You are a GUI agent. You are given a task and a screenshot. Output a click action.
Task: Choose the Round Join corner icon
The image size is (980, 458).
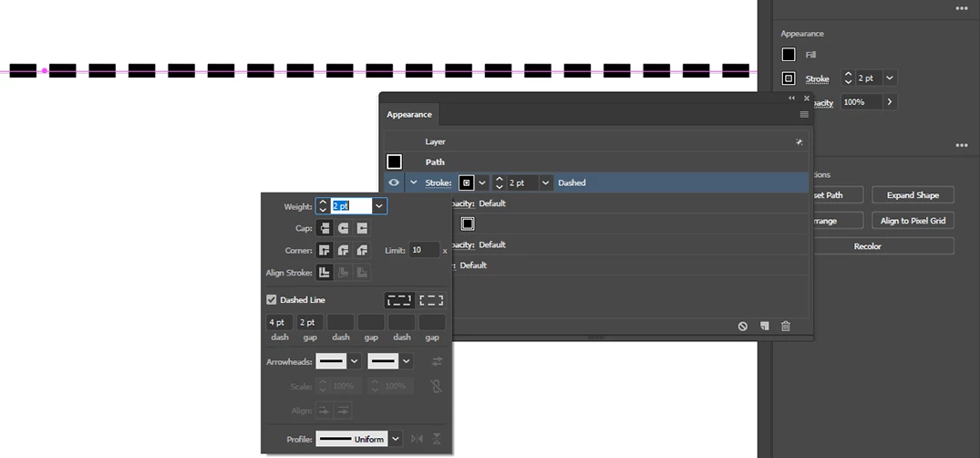click(x=343, y=250)
